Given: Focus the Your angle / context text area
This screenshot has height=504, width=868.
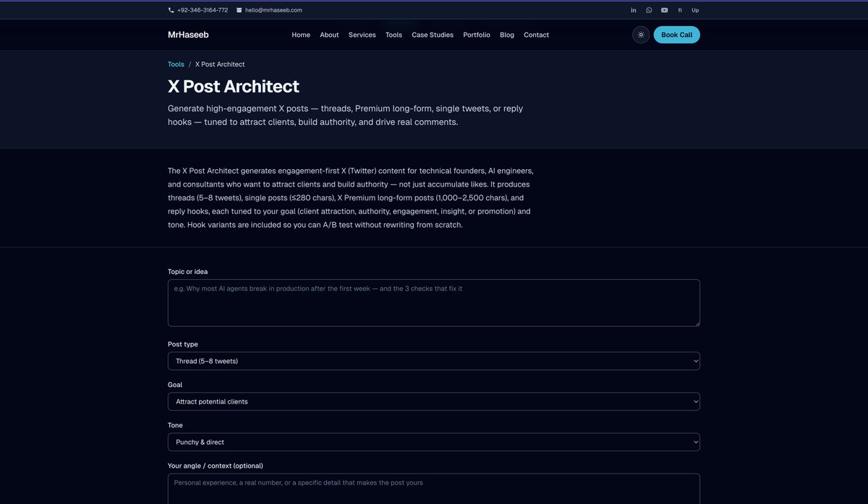Looking at the screenshot, I should pos(434,489).
